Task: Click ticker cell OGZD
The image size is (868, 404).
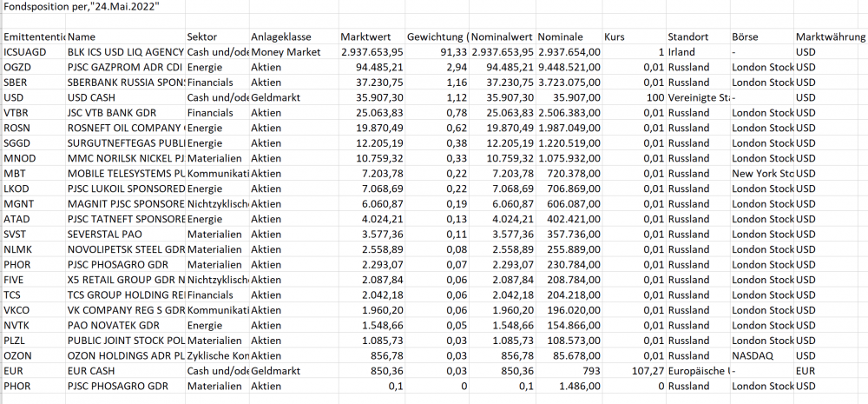Action: [x=34, y=68]
